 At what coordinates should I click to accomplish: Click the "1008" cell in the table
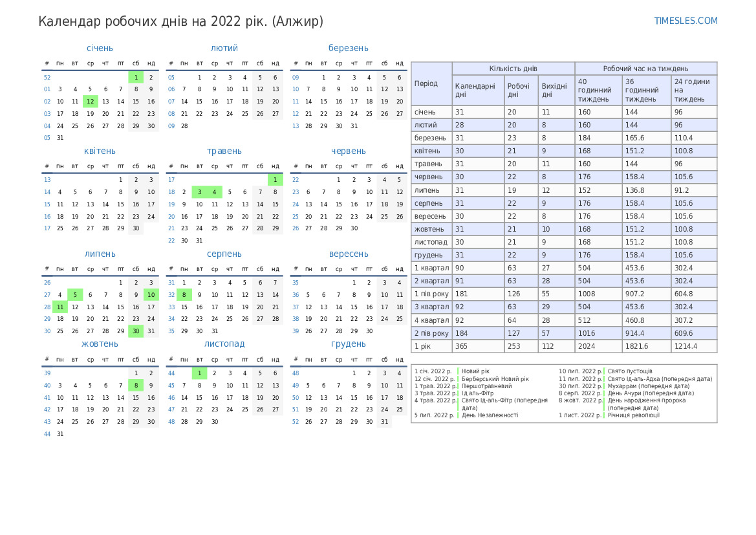598,294
